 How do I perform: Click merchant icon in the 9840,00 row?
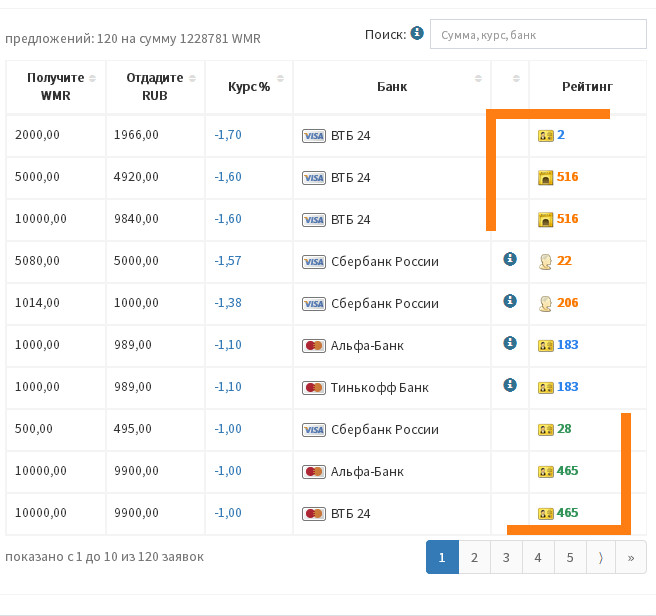[546, 219]
